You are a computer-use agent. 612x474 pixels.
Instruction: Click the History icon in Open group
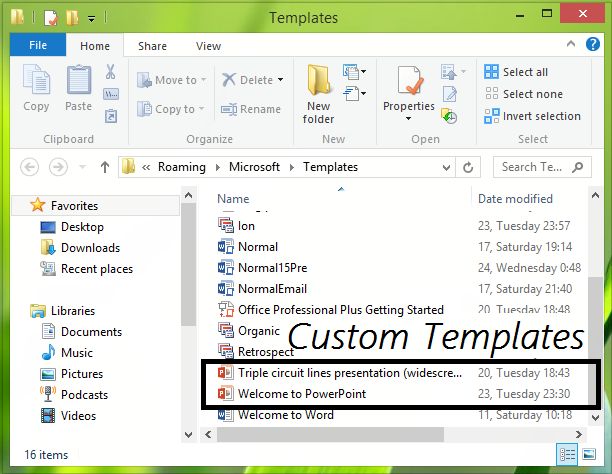(x=449, y=116)
